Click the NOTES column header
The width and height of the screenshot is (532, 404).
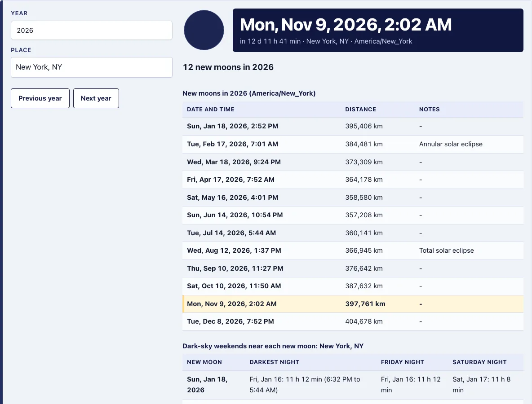pos(429,110)
